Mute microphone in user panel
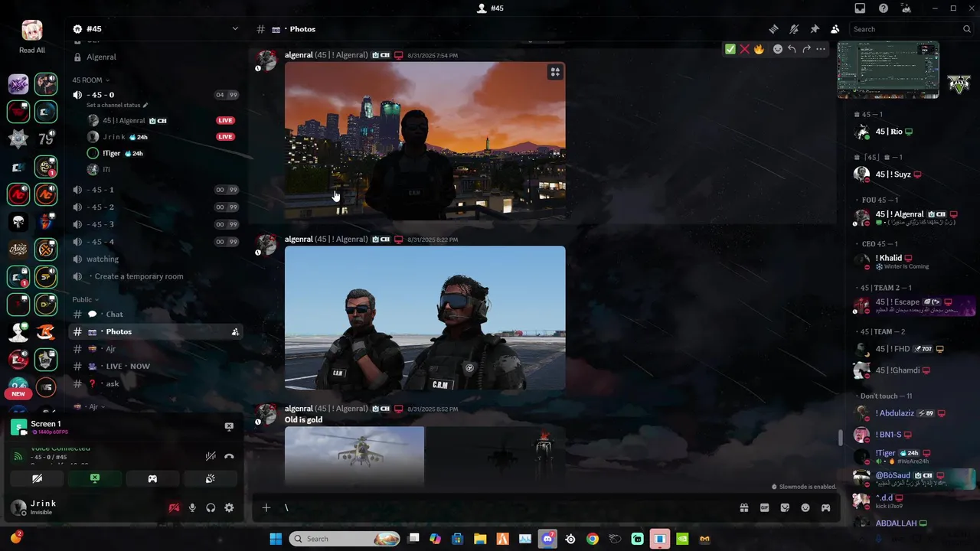This screenshot has height=551, width=980. [x=192, y=507]
